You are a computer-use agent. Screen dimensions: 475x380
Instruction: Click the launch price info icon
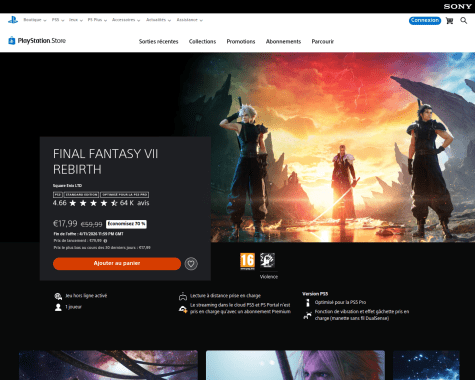[105, 241]
